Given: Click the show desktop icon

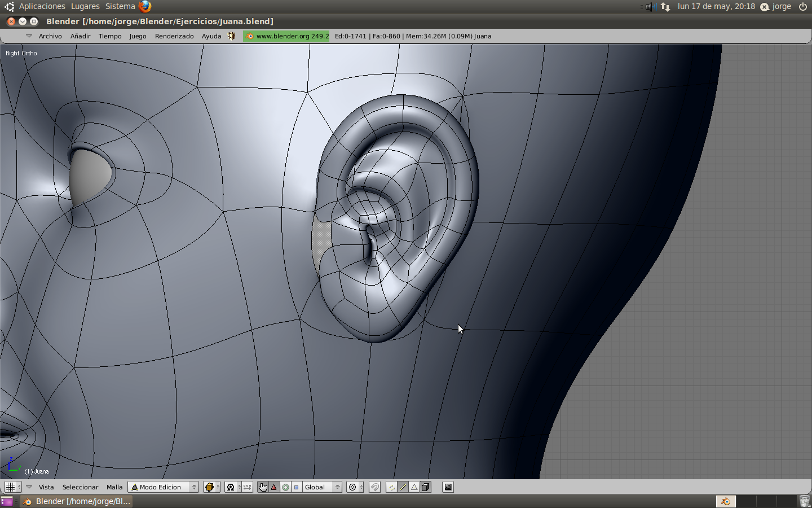Looking at the screenshot, I should point(7,501).
